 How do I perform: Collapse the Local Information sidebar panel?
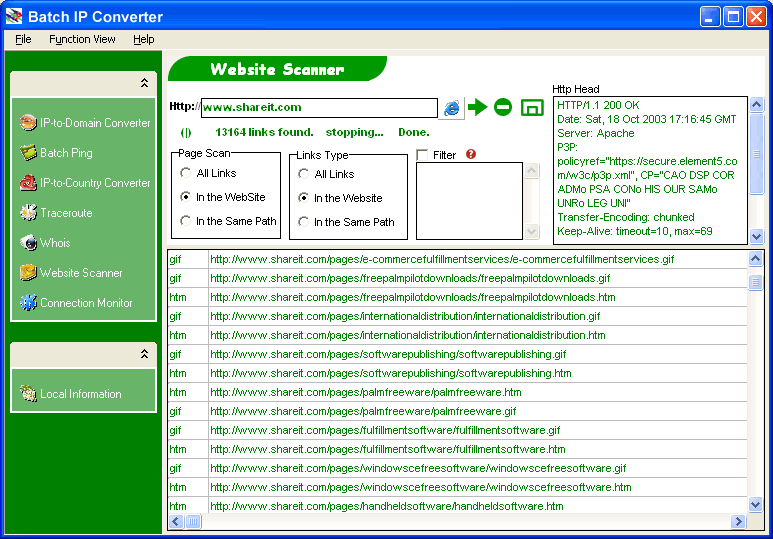coord(144,354)
